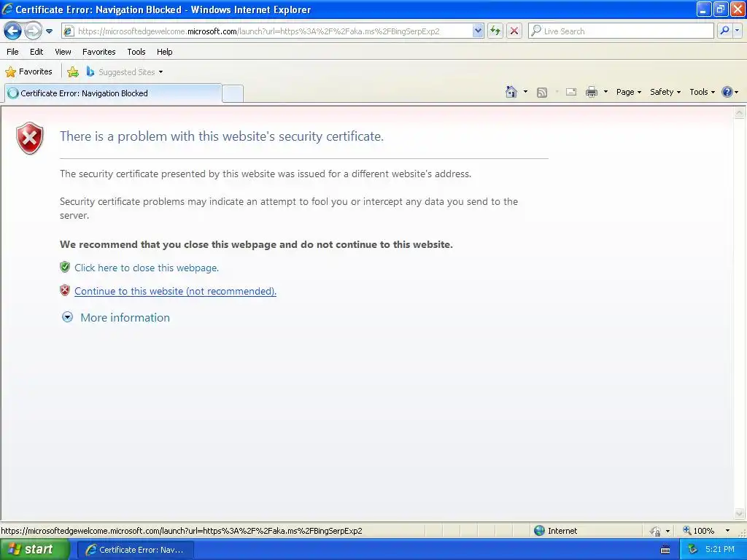This screenshot has height=560, width=747.
Task: Open the Favorites center star button
Action: click(28, 71)
